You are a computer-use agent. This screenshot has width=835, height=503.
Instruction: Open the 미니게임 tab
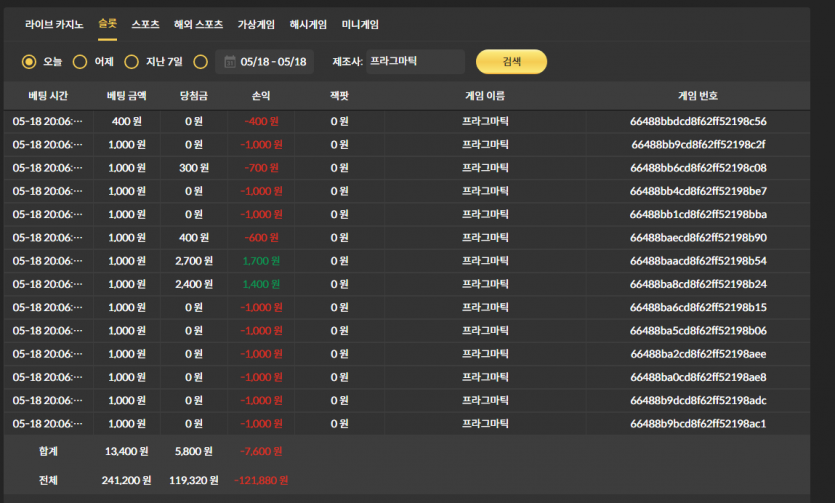360,24
